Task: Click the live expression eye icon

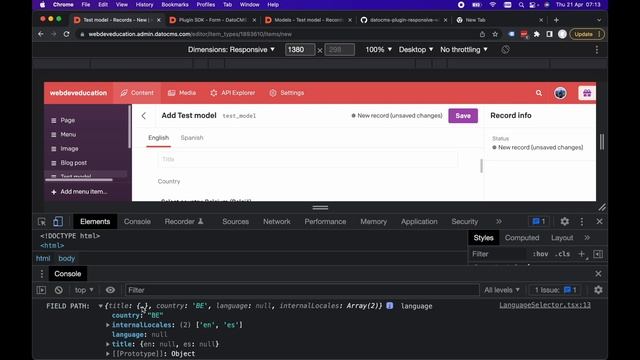Action: 110,290
